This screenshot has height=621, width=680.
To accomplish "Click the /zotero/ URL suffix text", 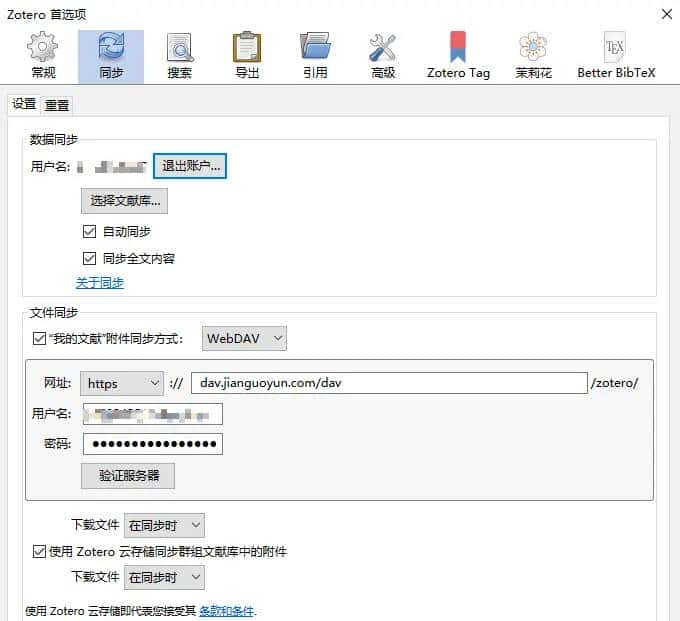I will click(x=614, y=383).
